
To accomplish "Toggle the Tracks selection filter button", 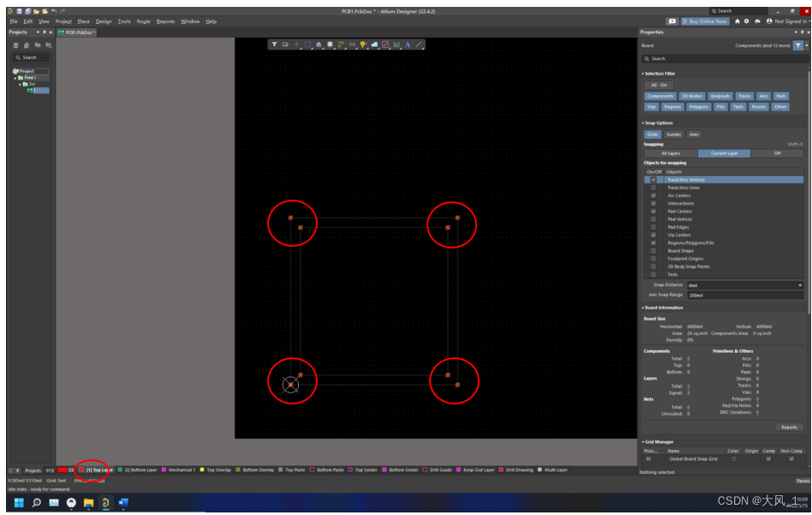I will 744,96.
